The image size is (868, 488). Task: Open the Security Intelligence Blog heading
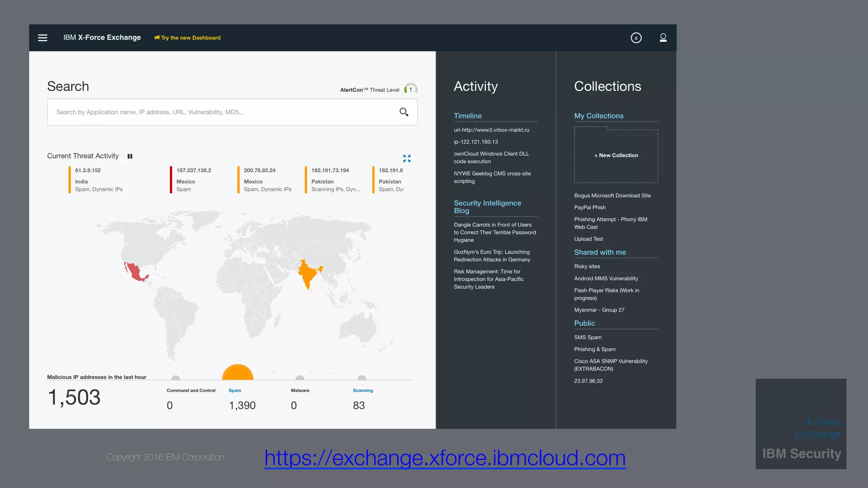click(x=487, y=207)
